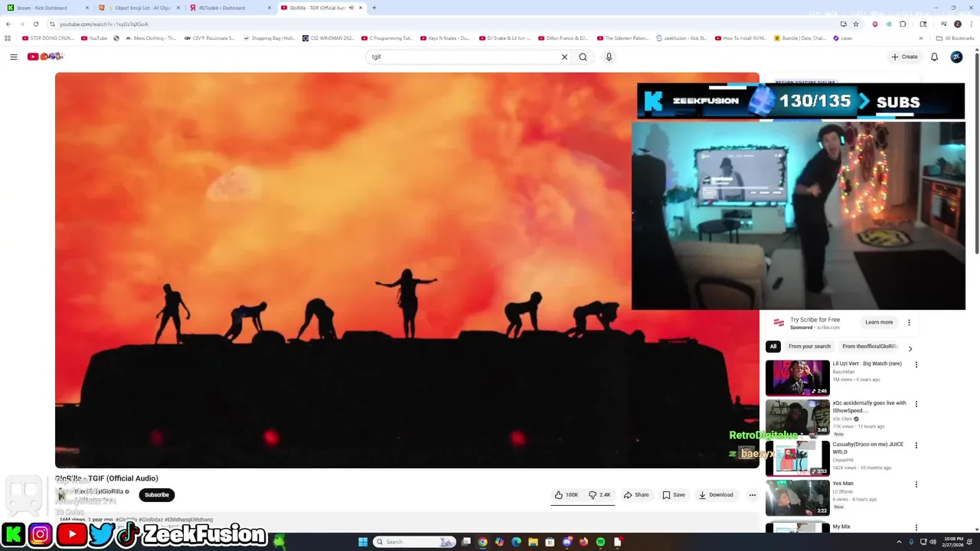
Task: Click the Windows taskbar search box
Action: [414, 542]
